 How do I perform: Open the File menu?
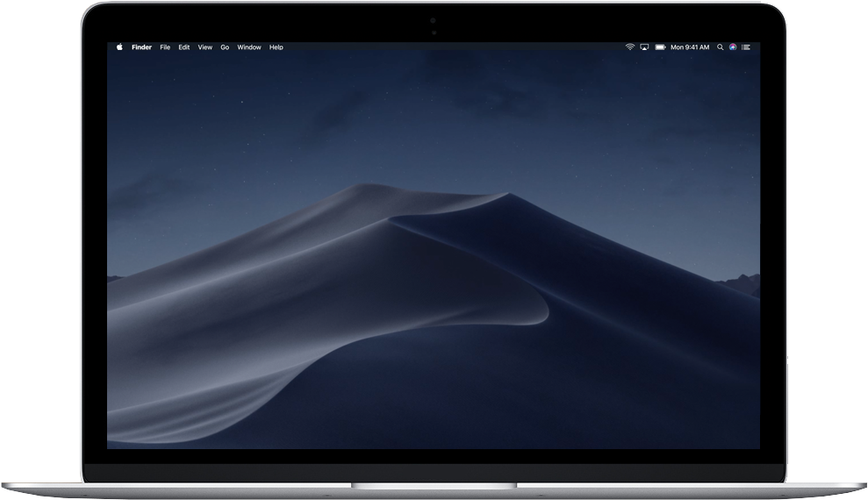[x=165, y=47]
